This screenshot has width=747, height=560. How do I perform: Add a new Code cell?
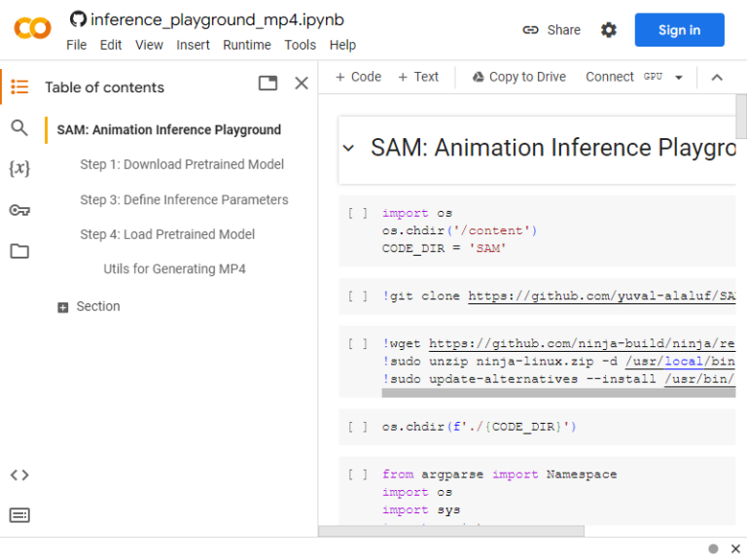pyautogui.click(x=359, y=77)
